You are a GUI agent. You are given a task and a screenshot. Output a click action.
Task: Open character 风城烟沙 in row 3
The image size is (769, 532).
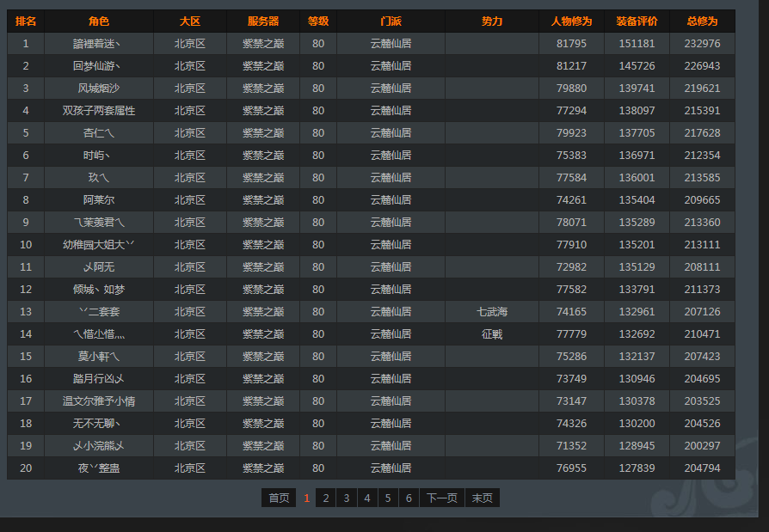click(99, 89)
